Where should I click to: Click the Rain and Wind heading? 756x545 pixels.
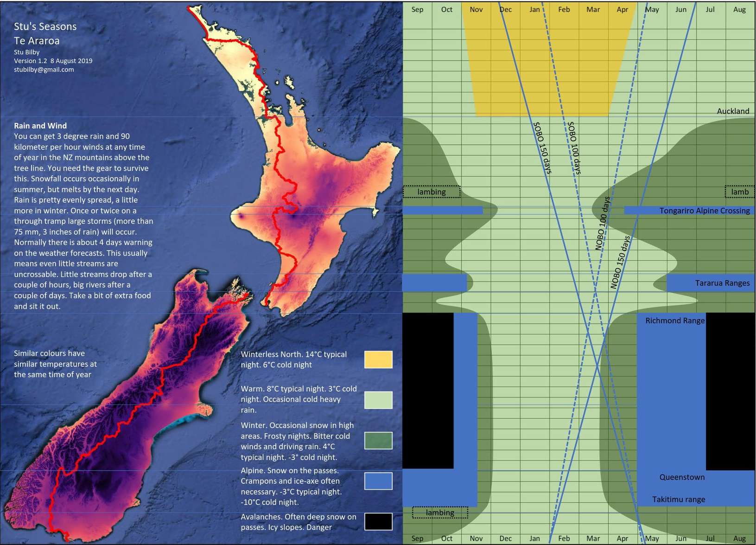tap(40, 126)
